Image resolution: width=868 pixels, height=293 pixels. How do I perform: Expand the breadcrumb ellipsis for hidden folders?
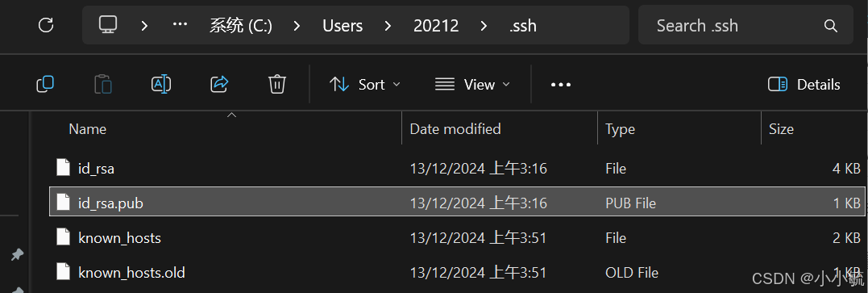(180, 25)
